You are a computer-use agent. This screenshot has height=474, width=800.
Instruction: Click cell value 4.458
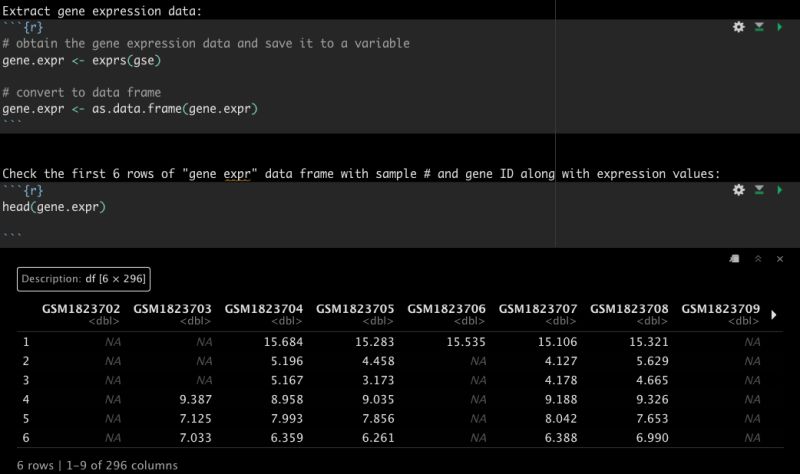(x=378, y=361)
